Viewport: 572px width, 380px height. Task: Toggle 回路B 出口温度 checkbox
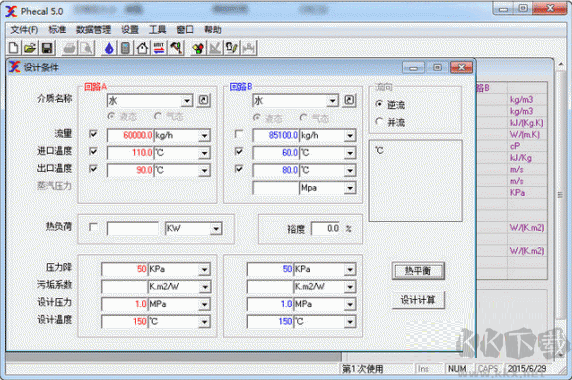coord(239,168)
